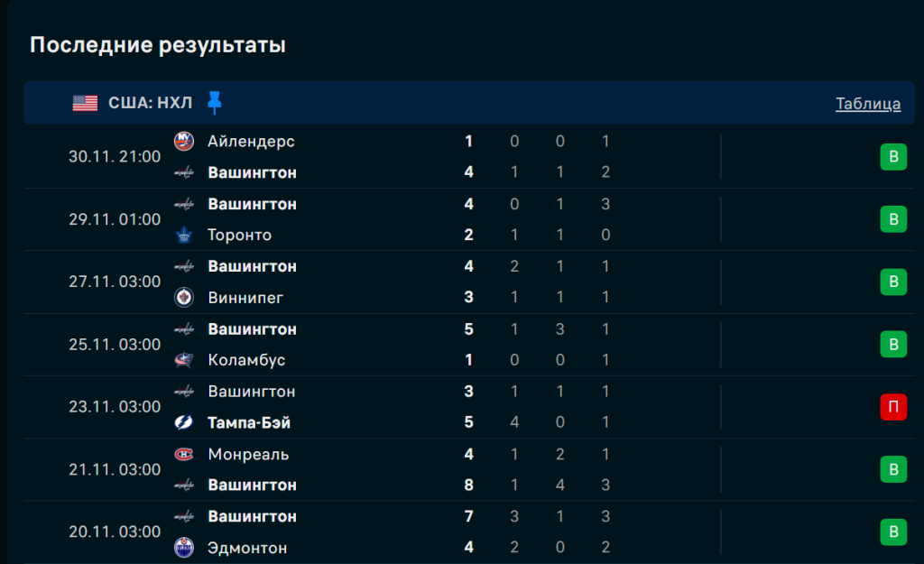Open match dated 29.11. 01:00
924x564 pixels.
click(115, 219)
